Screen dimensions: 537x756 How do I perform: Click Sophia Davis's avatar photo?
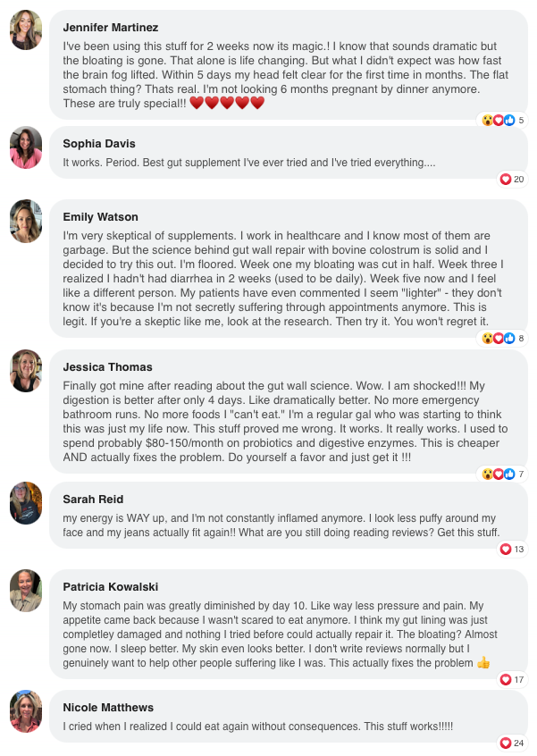pos(26,147)
